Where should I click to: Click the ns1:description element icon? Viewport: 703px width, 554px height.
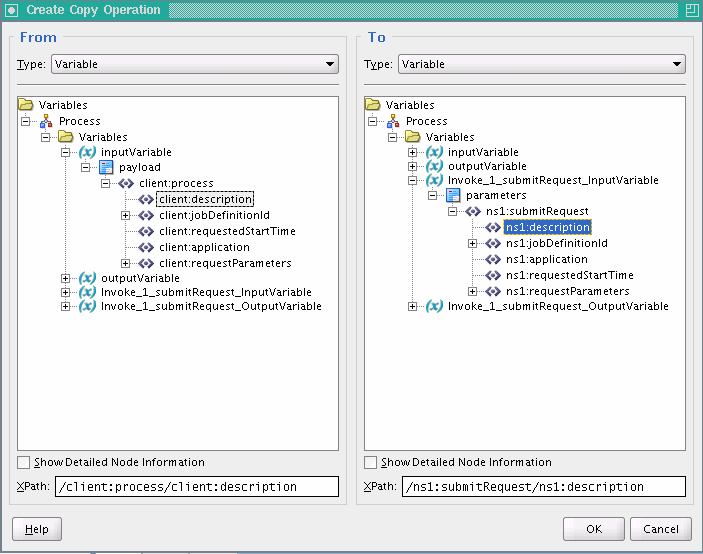[x=493, y=228]
